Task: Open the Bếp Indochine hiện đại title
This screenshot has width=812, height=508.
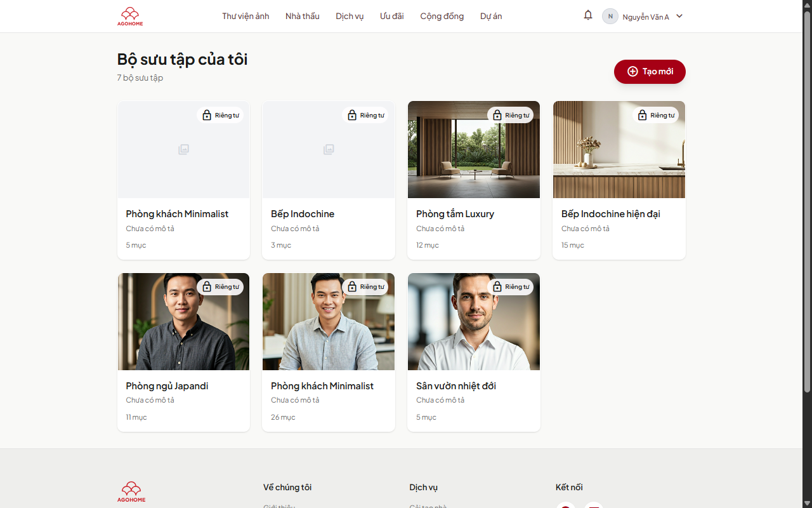Action: coord(611,214)
